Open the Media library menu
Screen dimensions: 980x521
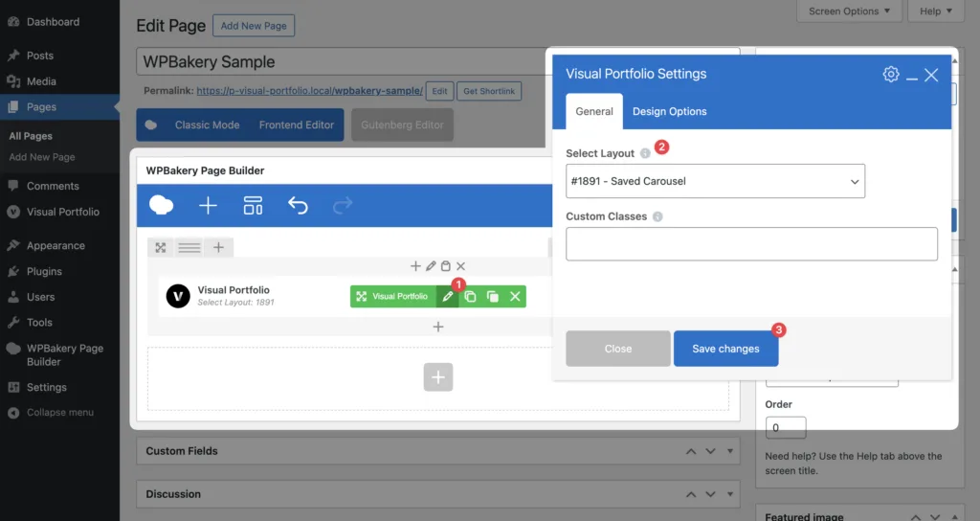[x=41, y=81]
